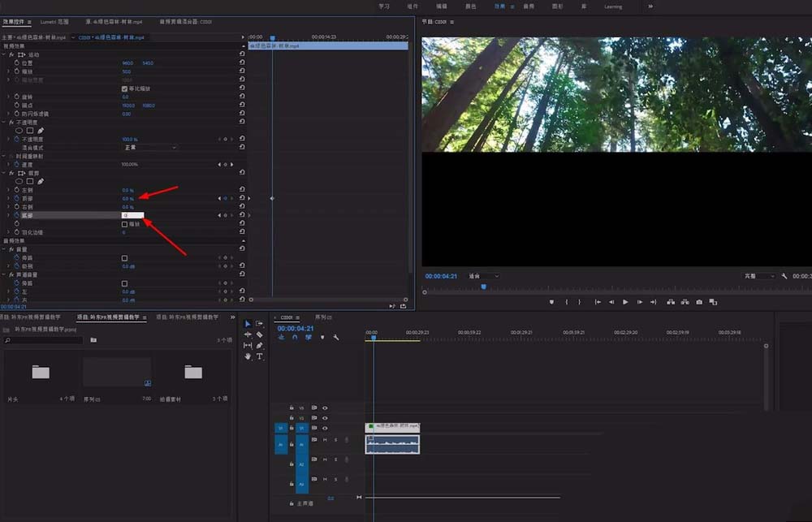Image resolution: width=812 pixels, height=522 pixels.
Task: Use pen mask tool under 裁剪 effect
Action: click(41, 181)
